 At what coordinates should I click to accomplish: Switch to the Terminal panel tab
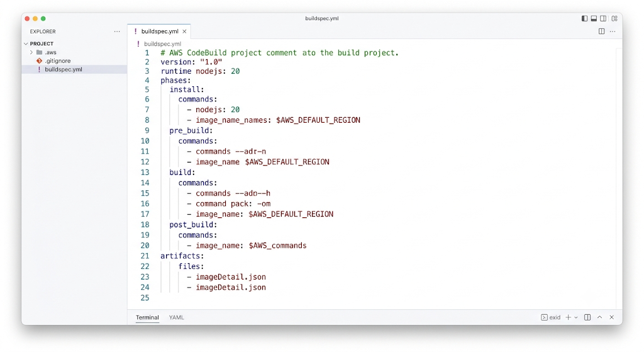[147, 317]
